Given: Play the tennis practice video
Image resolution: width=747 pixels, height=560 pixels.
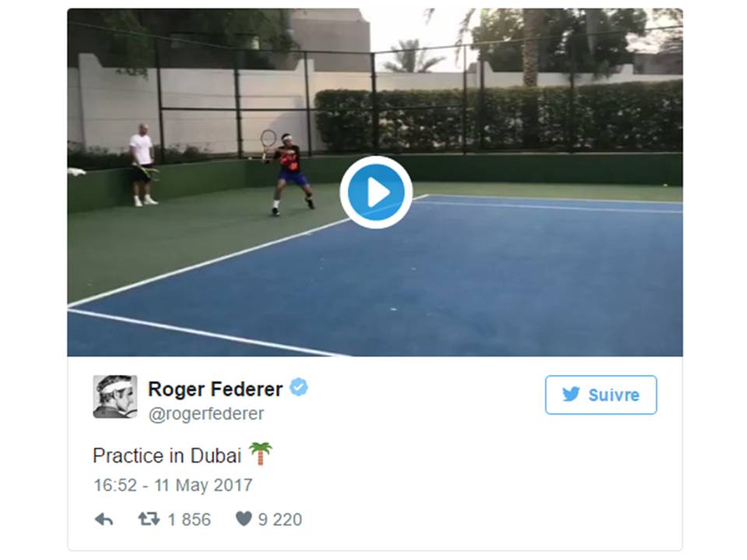Looking at the screenshot, I should tap(376, 192).
